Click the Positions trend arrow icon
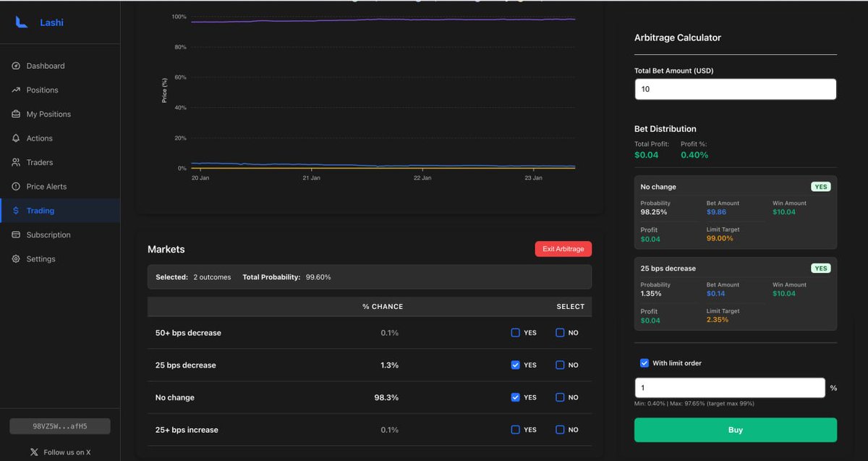 tap(16, 90)
